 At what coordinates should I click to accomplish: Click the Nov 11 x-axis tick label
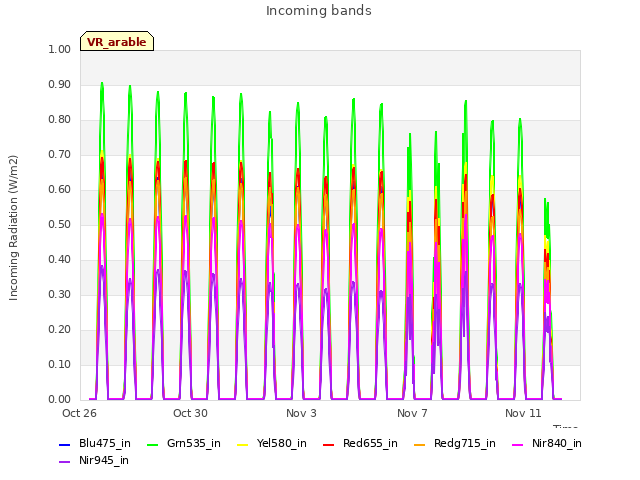click(x=523, y=413)
